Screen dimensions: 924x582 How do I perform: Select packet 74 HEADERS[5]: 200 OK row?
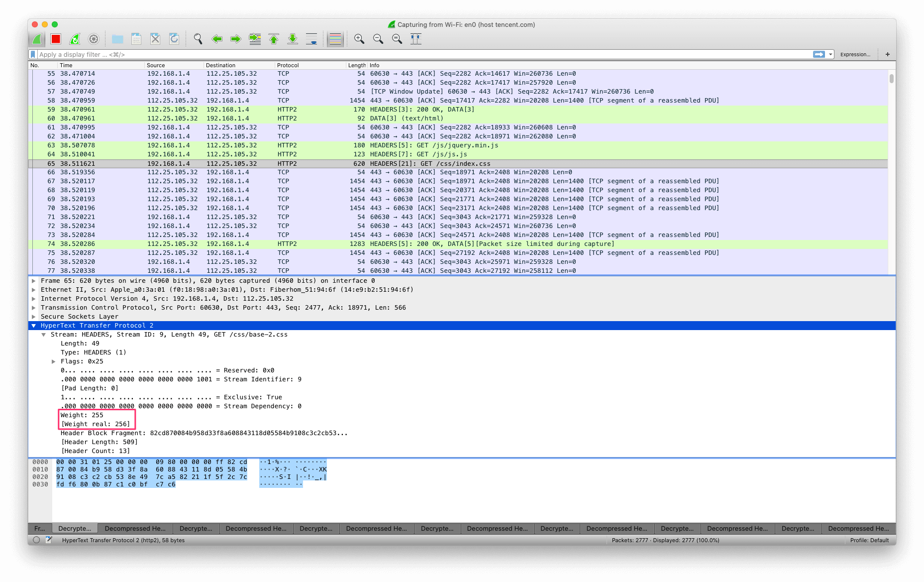458,244
